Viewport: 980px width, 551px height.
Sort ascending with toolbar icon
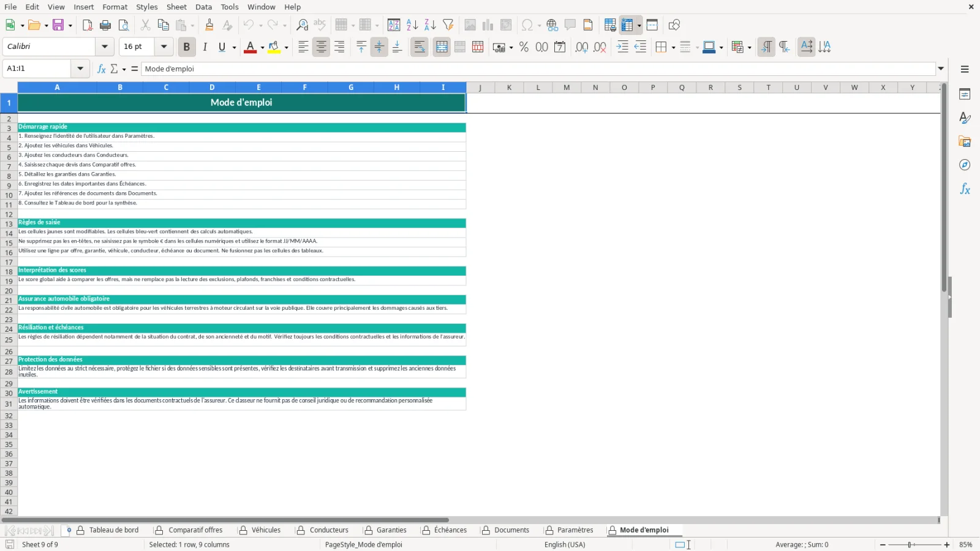pos(412,25)
